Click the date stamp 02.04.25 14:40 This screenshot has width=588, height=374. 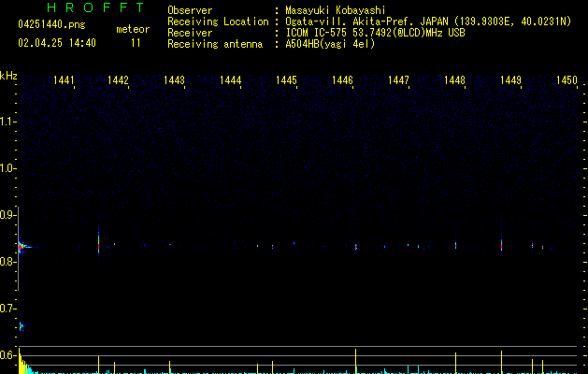57,43
